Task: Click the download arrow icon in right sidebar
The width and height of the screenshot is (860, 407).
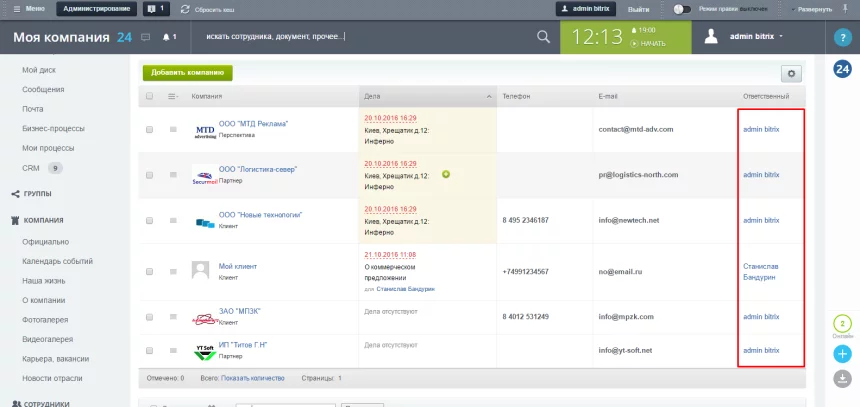Action: [x=842, y=378]
